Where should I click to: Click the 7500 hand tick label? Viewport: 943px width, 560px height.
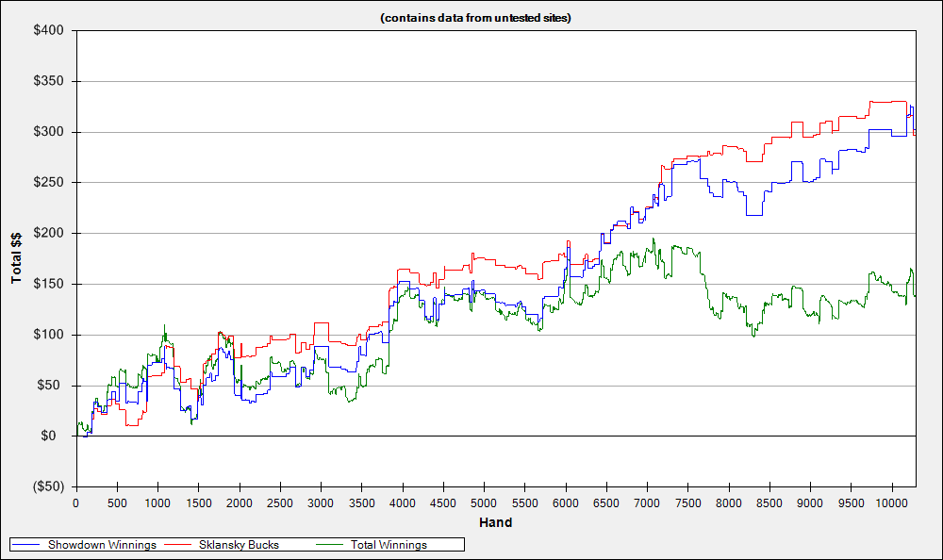(688, 503)
